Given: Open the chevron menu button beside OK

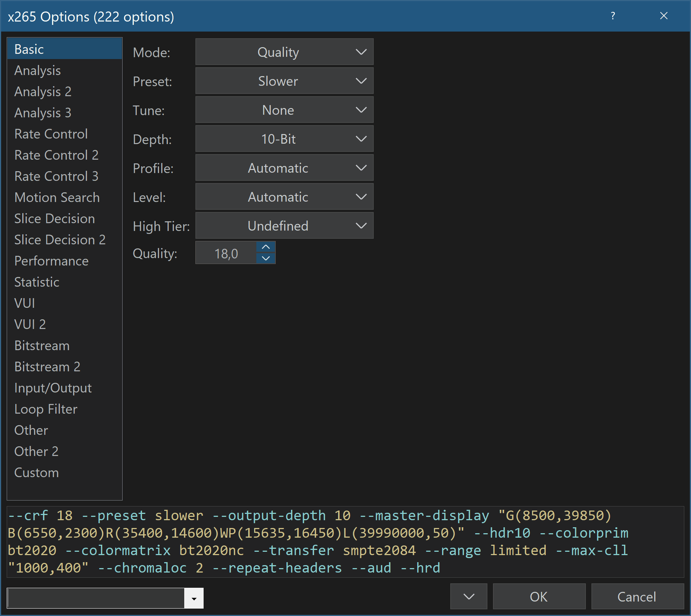Looking at the screenshot, I should [x=469, y=597].
